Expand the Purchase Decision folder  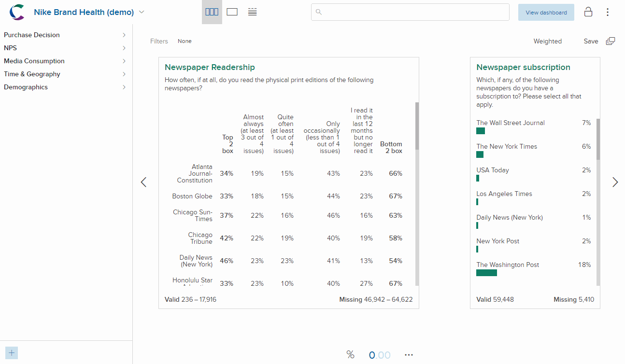pos(65,35)
